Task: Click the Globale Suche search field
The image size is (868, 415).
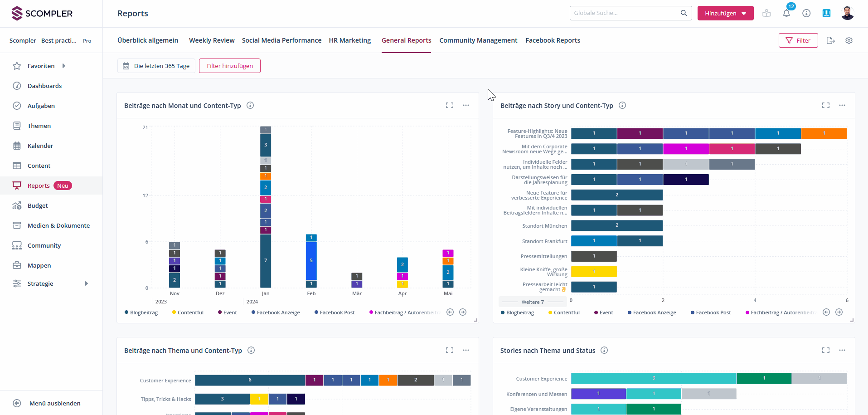Action: click(626, 13)
